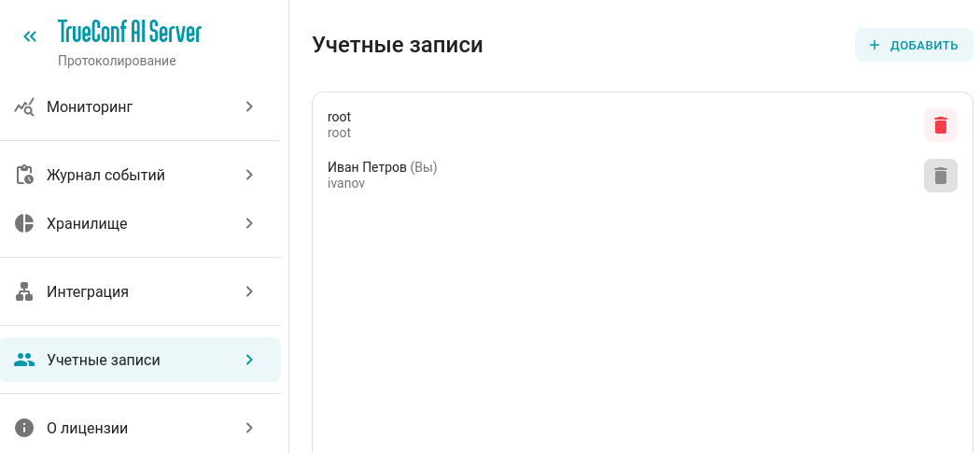
Task: Click the TrueConf AI Server logo
Action: pyautogui.click(x=130, y=32)
